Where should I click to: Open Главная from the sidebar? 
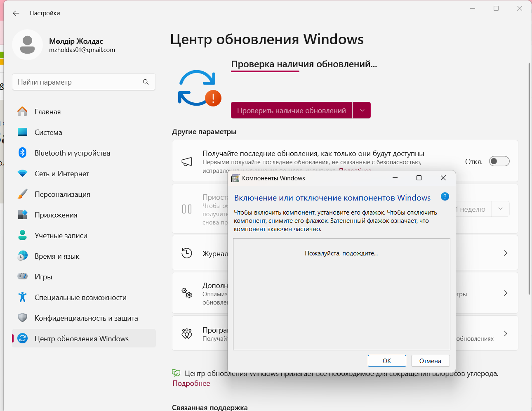(x=84, y=112)
